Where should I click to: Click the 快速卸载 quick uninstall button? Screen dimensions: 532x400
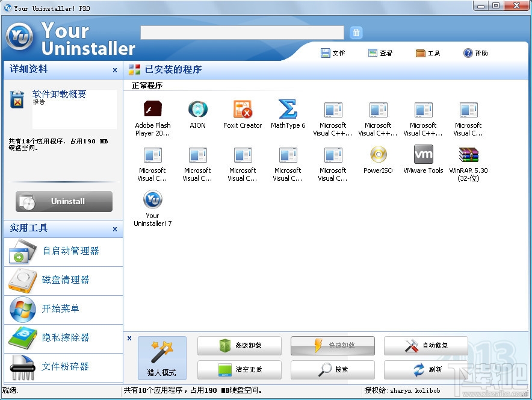332,346
